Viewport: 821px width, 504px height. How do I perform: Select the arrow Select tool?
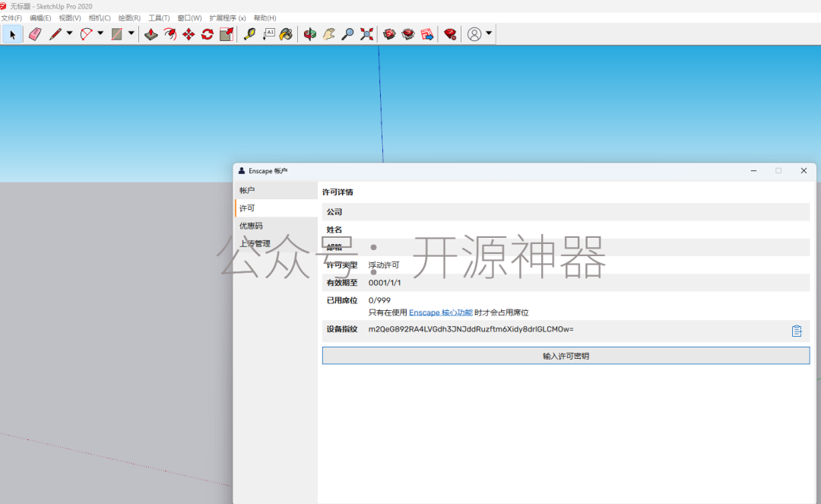[13, 34]
